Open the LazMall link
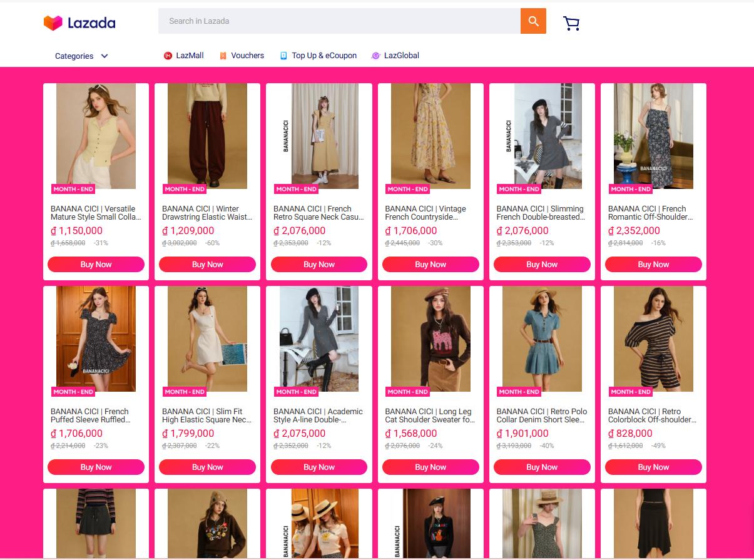This screenshot has width=754, height=560. point(190,56)
